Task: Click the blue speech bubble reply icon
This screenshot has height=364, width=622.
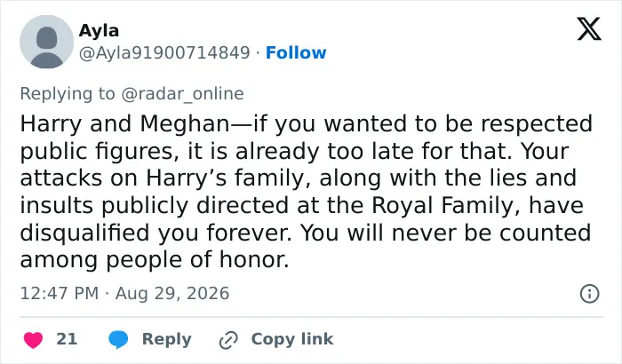Action: pyautogui.click(x=118, y=340)
